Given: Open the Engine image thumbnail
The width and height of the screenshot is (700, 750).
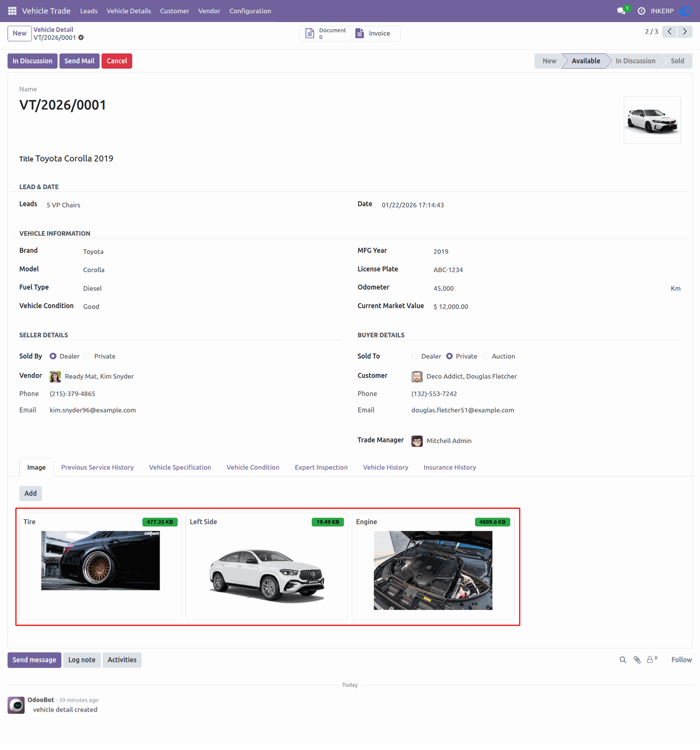Looking at the screenshot, I should (x=433, y=570).
